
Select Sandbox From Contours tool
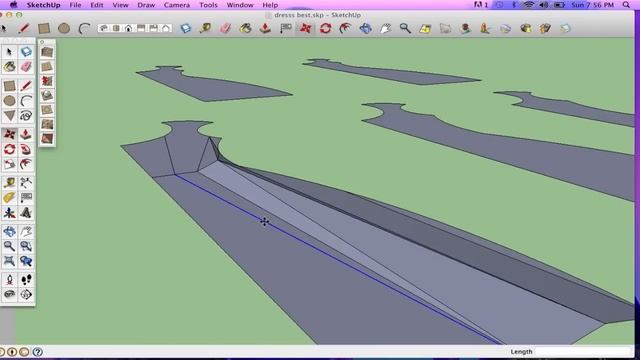(x=47, y=52)
